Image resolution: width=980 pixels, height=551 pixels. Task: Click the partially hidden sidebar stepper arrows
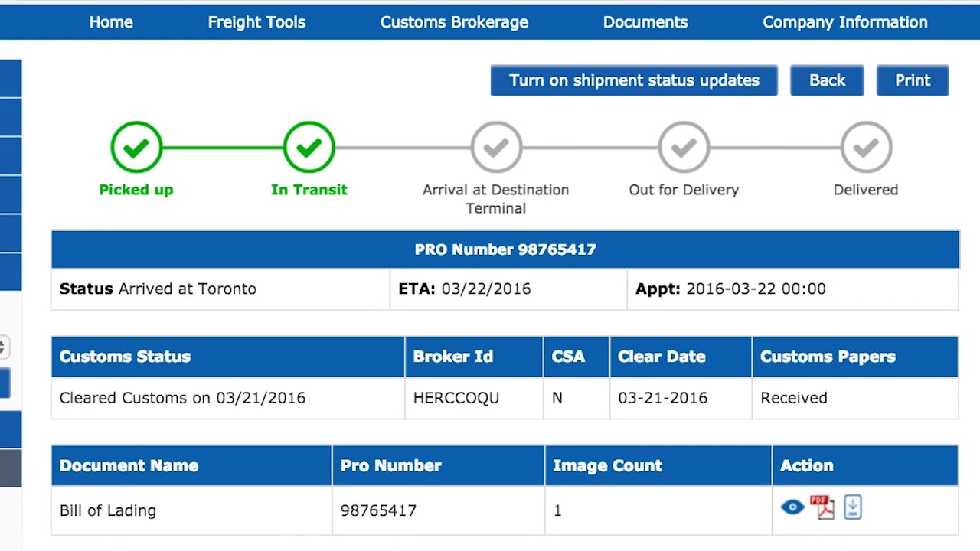pyautogui.click(x=4, y=347)
